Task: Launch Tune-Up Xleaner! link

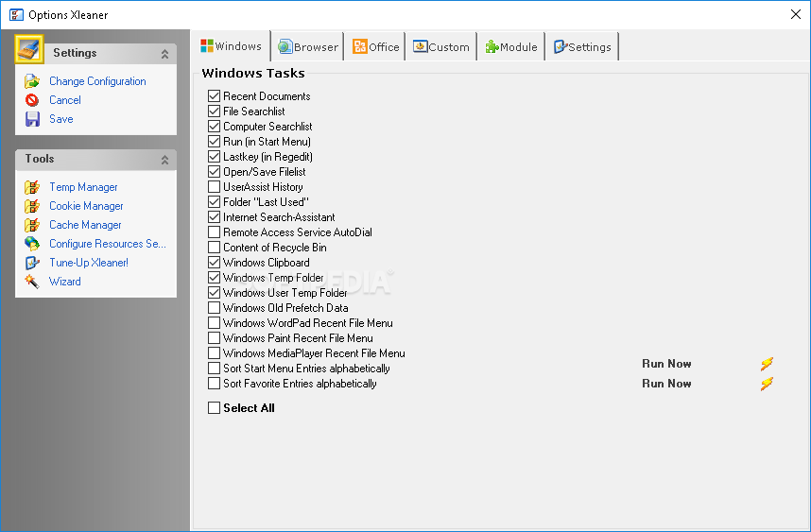Action: click(x=89, y=263)
